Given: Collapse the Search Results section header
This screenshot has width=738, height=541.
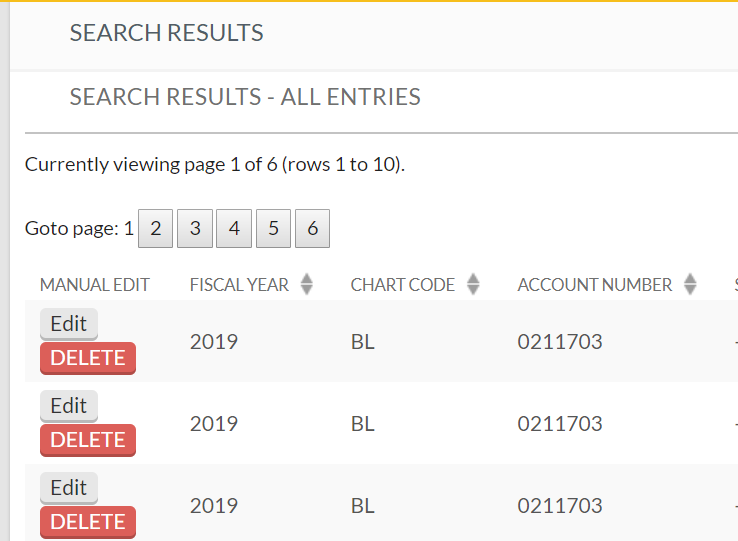Looking at the screenshot, I should (x=166, y=33).
